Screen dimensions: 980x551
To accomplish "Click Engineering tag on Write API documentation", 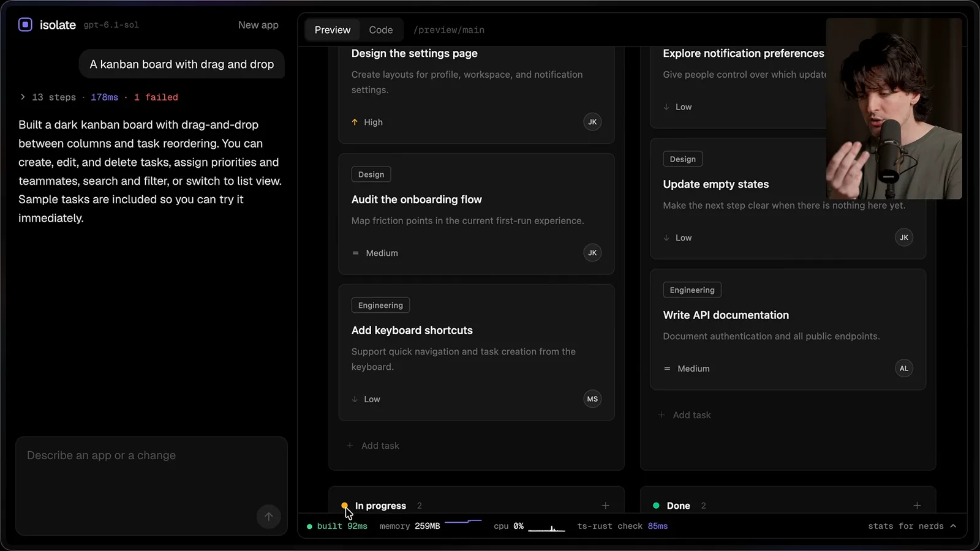I will pos(692,290).
